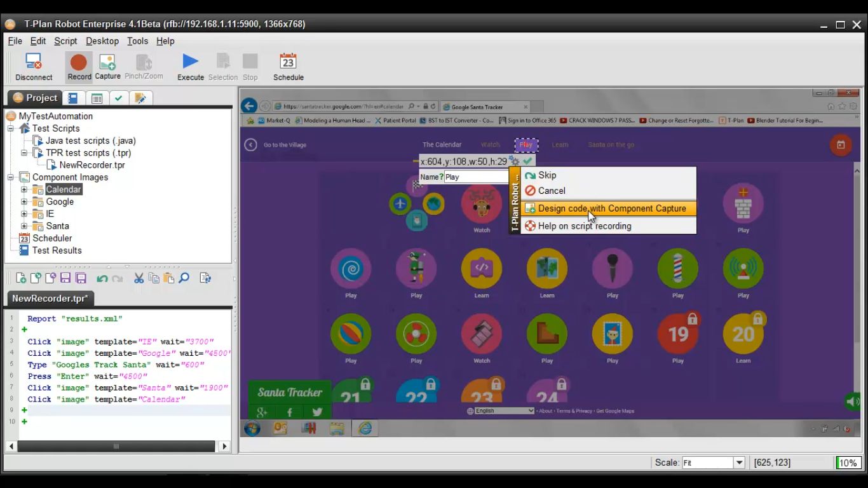Viewport: 868px width, 488px height.
Task: Switch to the notebook results tab beside Project
Action: tap(73, 98)
